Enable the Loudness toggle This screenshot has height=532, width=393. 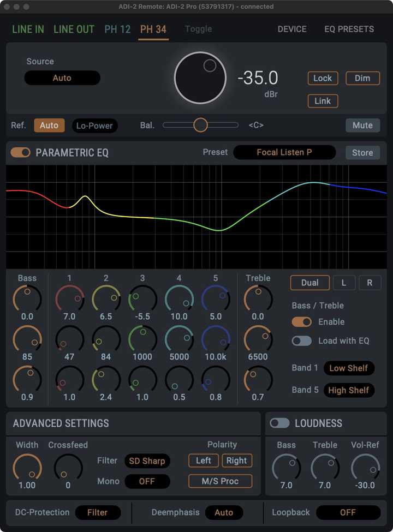click(279, 423)
